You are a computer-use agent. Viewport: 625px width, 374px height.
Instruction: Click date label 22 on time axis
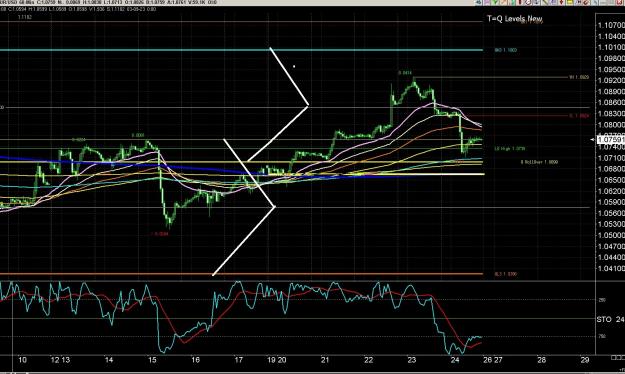coord(368,360)
